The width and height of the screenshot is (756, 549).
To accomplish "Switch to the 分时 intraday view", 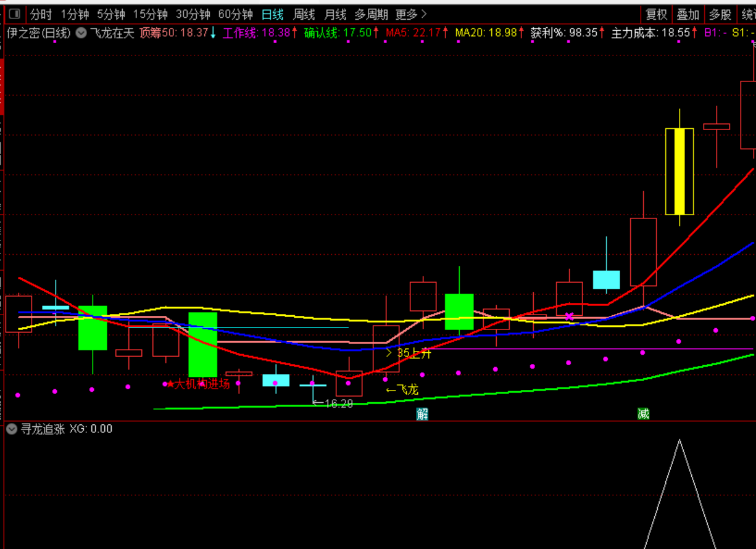I will pos(41,14).
